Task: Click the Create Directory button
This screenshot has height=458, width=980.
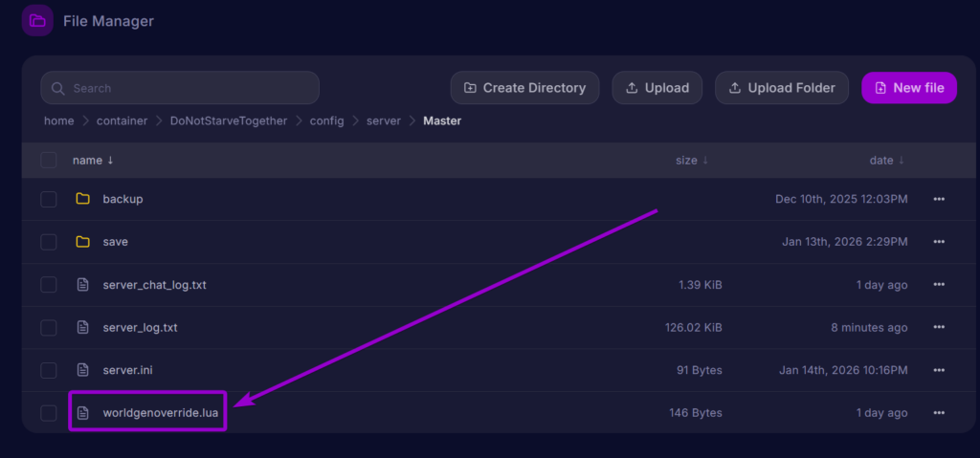Action: coord(524,88)
